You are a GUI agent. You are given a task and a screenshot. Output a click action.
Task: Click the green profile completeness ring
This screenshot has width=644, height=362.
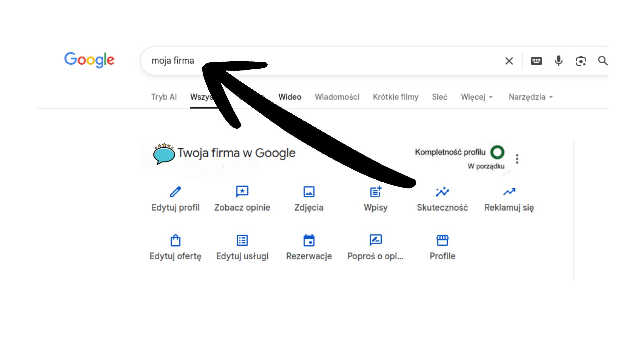[497, 152]
